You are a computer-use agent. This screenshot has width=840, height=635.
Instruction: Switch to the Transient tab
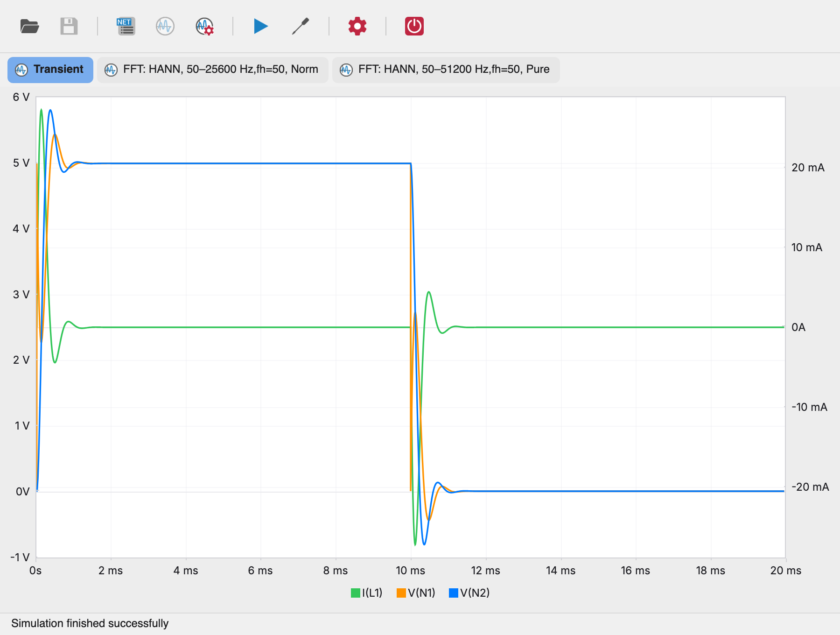[x=50, y=70]
